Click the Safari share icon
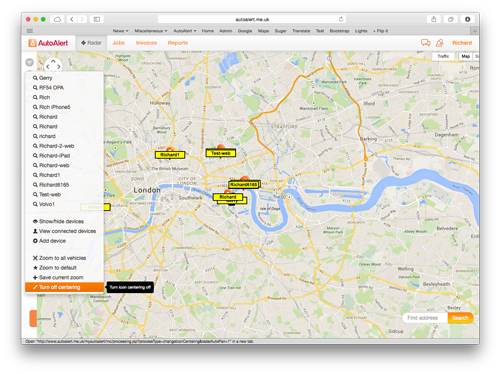 pos(434,19)
